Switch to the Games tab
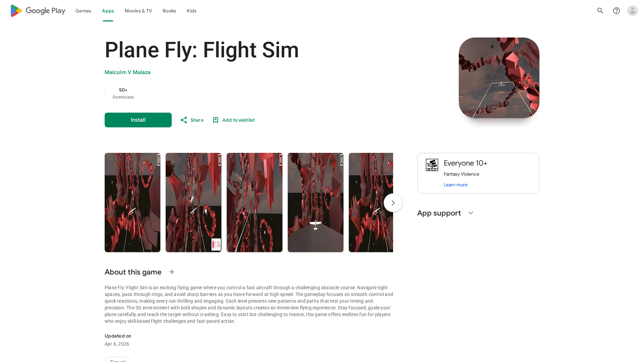The image size is (644, 362). (83, 11)
